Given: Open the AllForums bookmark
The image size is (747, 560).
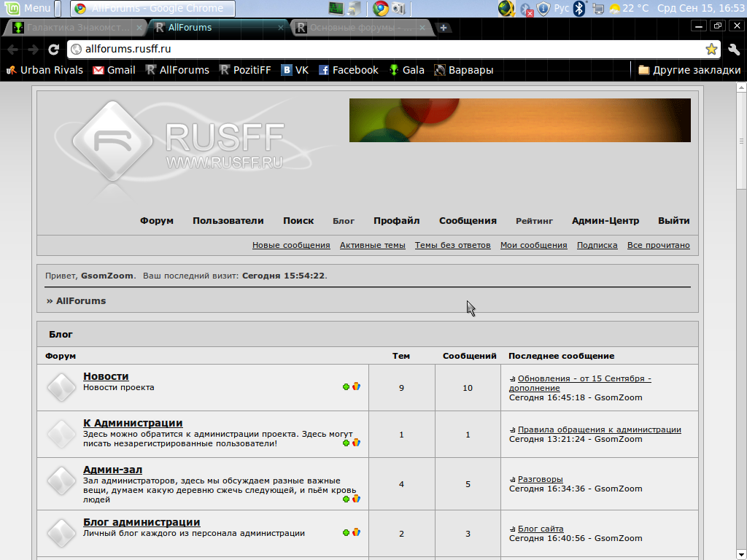Looking at the screenshot, I should (177, 70).
